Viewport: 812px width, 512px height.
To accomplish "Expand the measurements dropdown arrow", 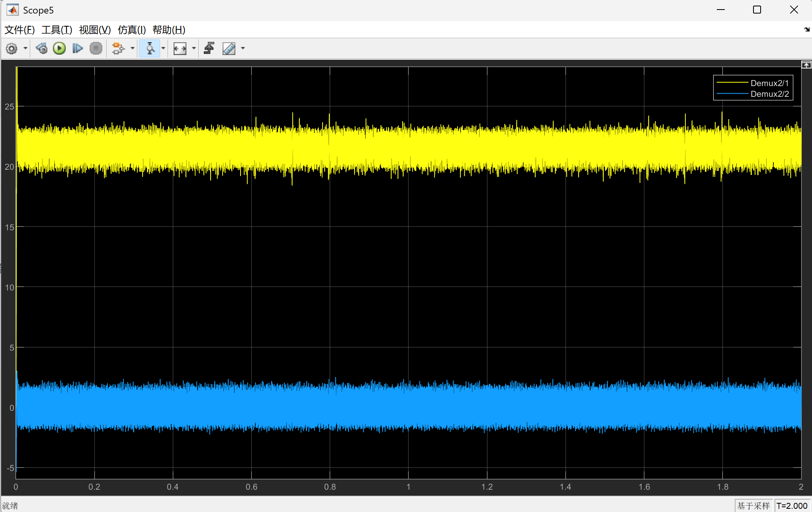I will click(243, 49).
